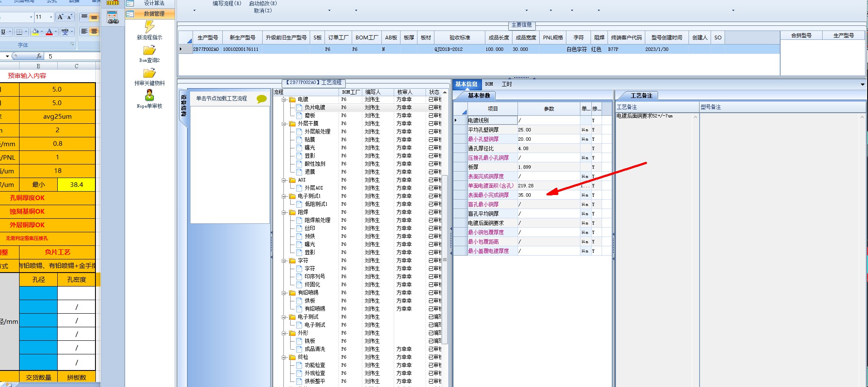Click the process tree scrollbar up arrow

(x=445, y=92)
